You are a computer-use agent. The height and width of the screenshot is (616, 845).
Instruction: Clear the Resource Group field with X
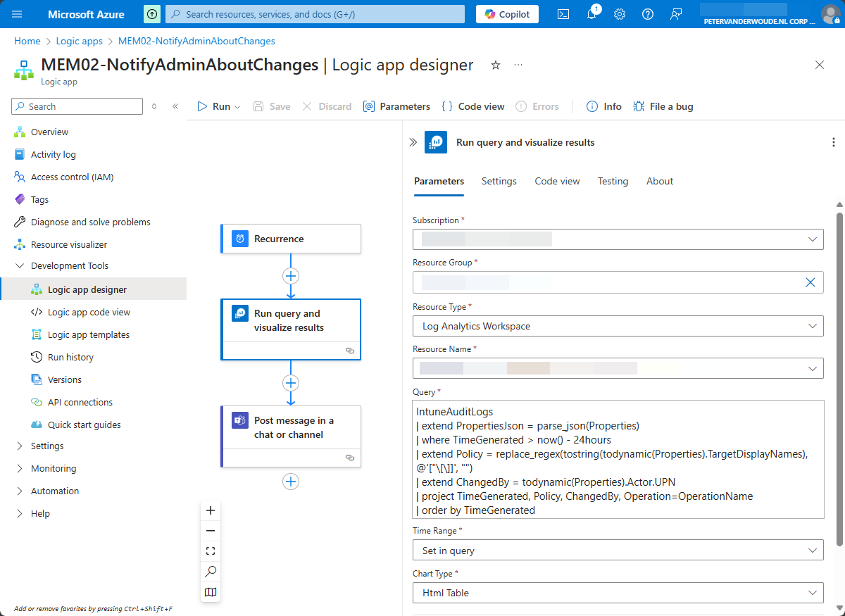point(810,282)
